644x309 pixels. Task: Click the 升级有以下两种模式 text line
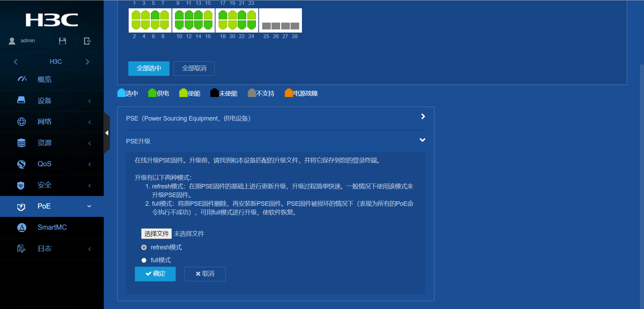click(x=163, y=178)
